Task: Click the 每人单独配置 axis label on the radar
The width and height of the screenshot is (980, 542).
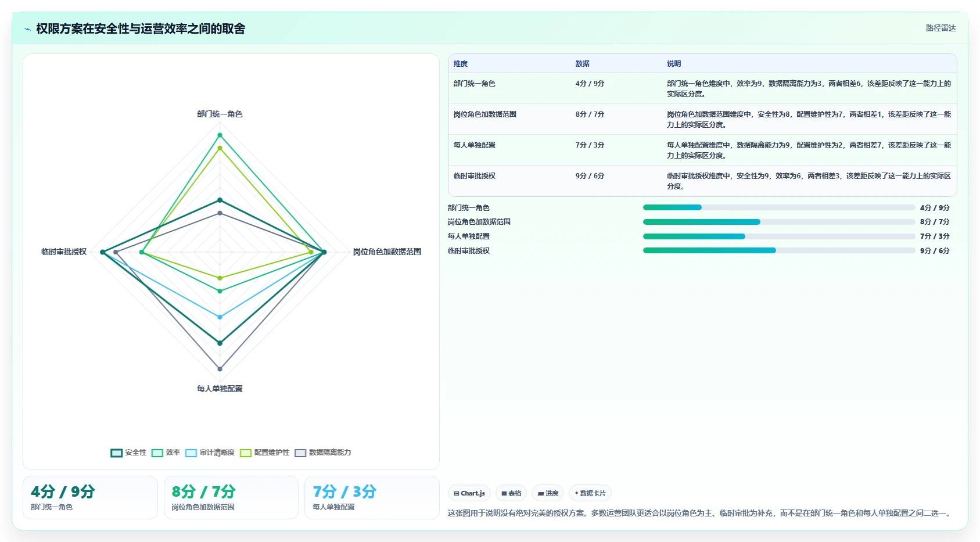Action: [x=220, y=389]
